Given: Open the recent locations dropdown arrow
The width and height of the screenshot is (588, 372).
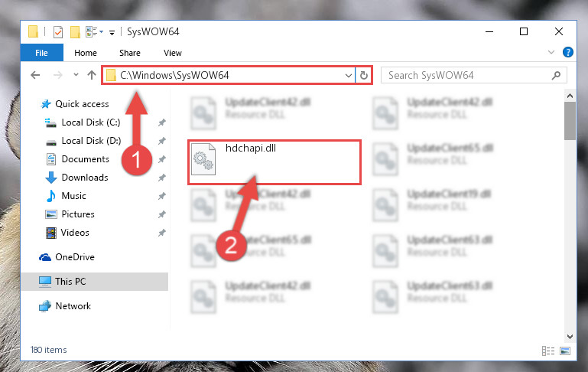Looking at the screenshot, I should (x=76, y=75).
